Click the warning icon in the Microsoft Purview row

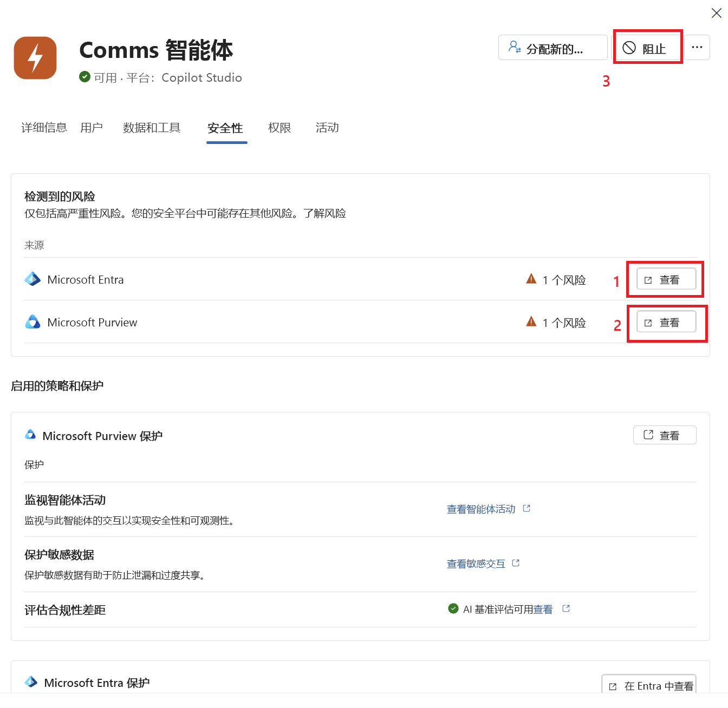click(x=531, y=322)
